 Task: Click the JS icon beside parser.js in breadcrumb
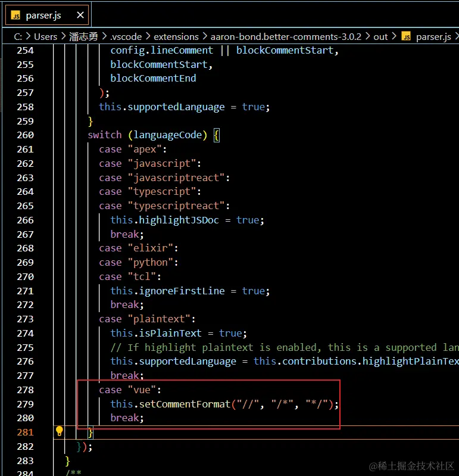[406, 36]
